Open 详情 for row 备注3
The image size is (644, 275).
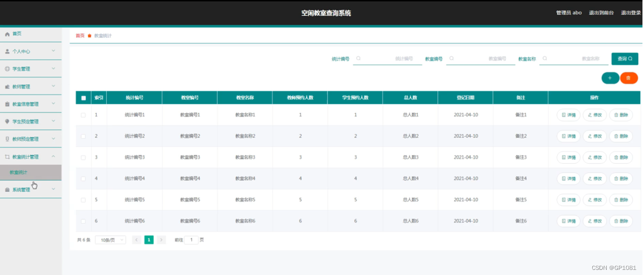(x=568, y=157)
